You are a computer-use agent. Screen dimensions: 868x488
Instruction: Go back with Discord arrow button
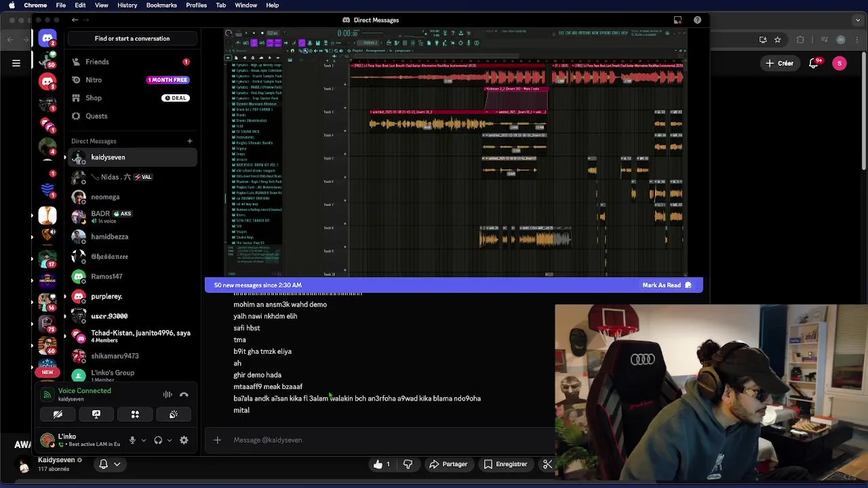[x=75, y=20]
